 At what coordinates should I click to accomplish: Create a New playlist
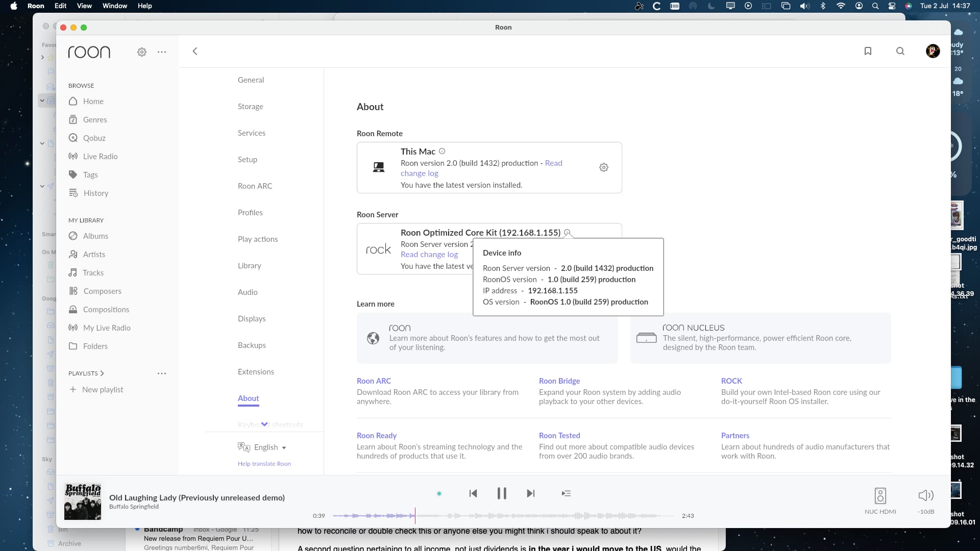[96, 389]
